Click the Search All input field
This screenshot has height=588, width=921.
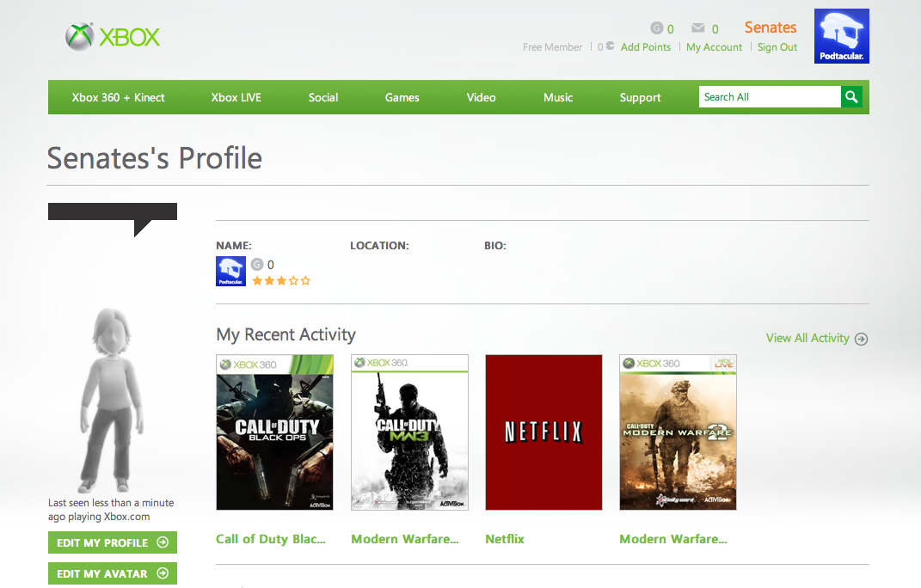[770, 97]
